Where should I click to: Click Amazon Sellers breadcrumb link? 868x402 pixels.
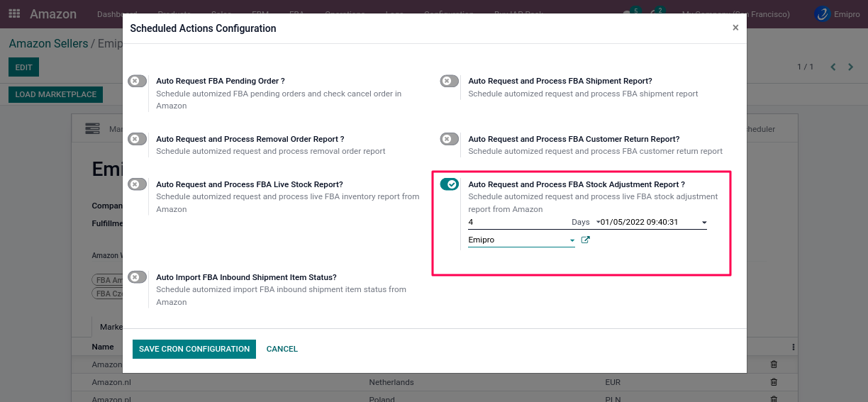48,44
